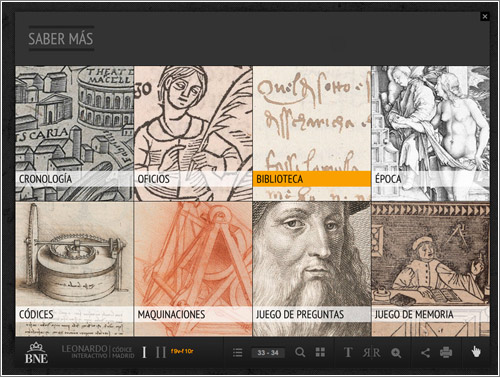Switch to Codex Madrid volume I
Screen dimensions: 500x377
(144, 352)
